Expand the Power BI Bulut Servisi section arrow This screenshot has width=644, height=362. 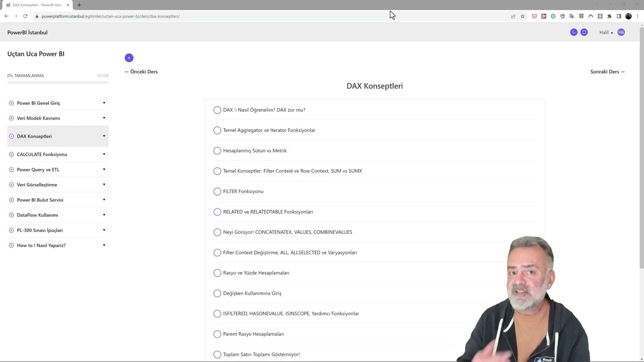coord(104,200)
